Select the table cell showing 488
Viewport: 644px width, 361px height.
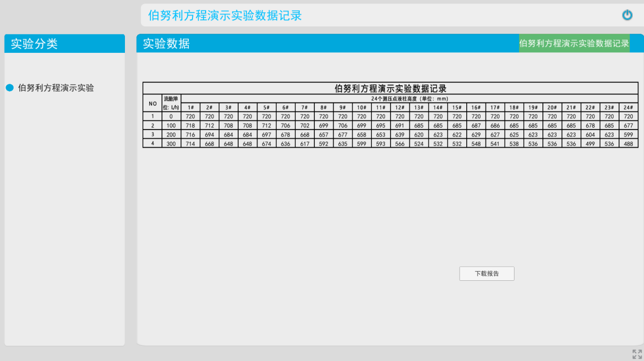coord(628,144)
